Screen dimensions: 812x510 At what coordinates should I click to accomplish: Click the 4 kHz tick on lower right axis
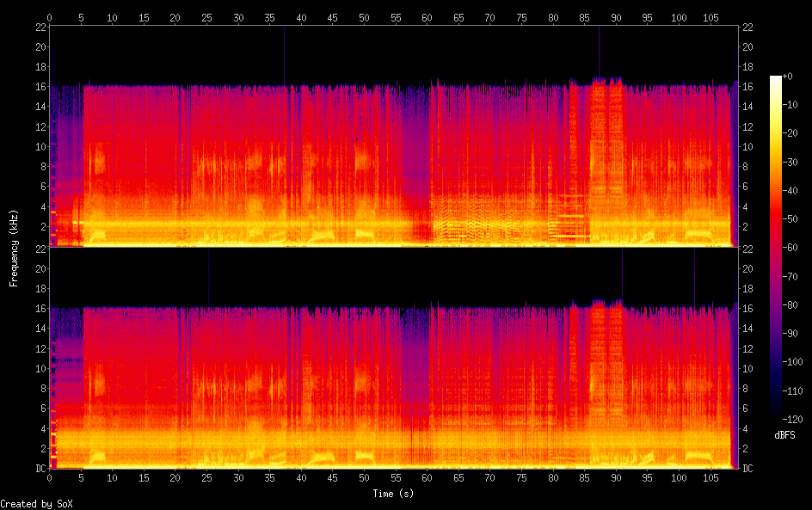(745, 428)
